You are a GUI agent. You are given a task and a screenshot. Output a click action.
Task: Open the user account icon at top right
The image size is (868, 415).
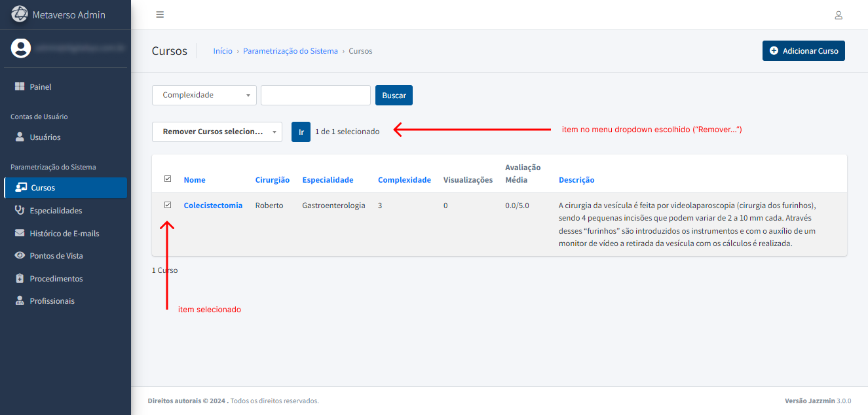tap(838, 15)
